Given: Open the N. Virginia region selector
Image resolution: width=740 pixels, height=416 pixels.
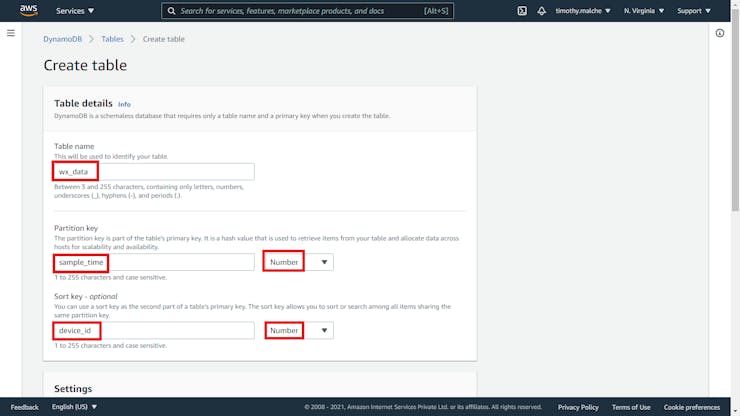Looking at the screenshot, I should click(x=643, y=11).
